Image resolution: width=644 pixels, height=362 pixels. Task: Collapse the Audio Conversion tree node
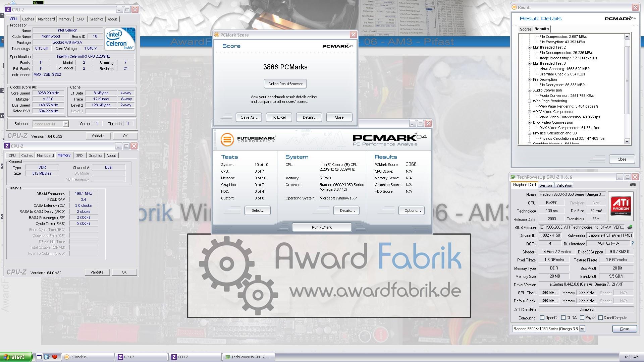[530, 90]
